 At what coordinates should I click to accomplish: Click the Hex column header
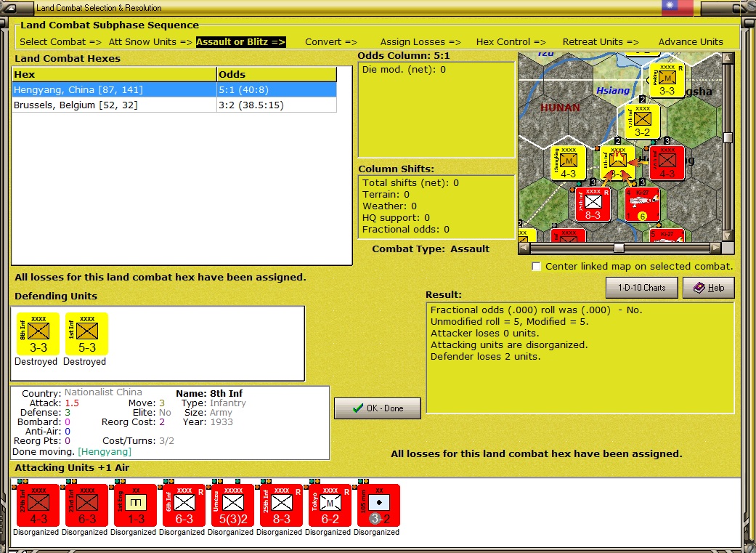tap(114, 74)
